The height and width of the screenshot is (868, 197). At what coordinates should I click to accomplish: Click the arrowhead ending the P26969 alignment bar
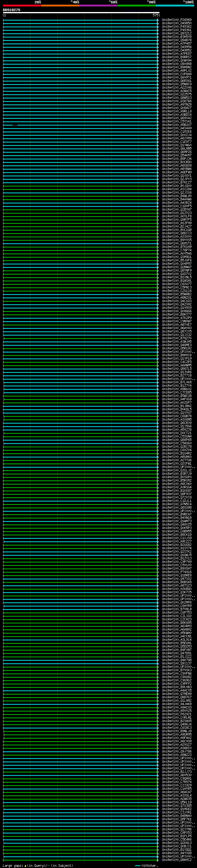pyautogui.click(x=158, y=20)
